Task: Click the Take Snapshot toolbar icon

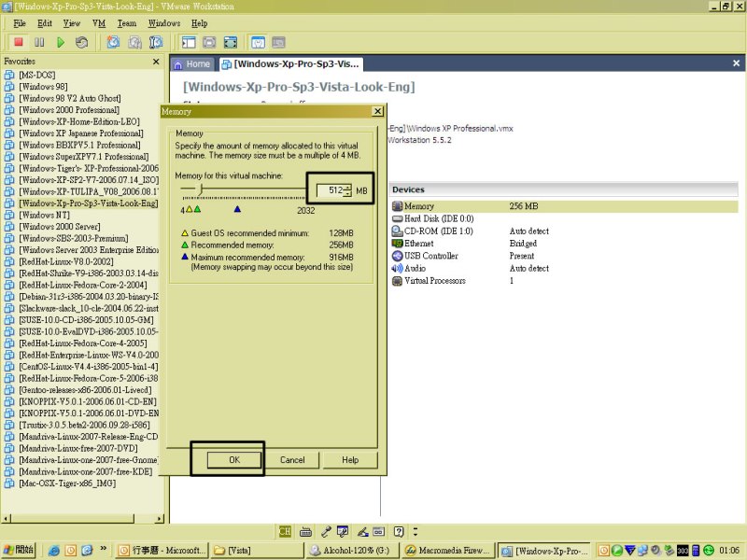Action: (x=113, y=42)
